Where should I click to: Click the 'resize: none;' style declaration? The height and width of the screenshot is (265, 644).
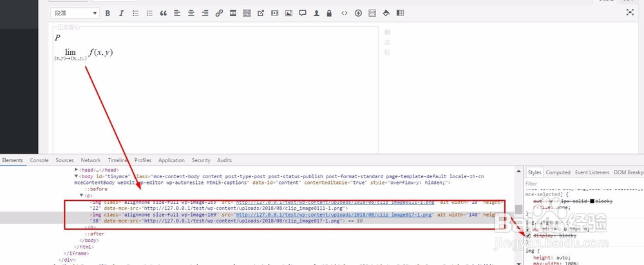click(551, 208)
